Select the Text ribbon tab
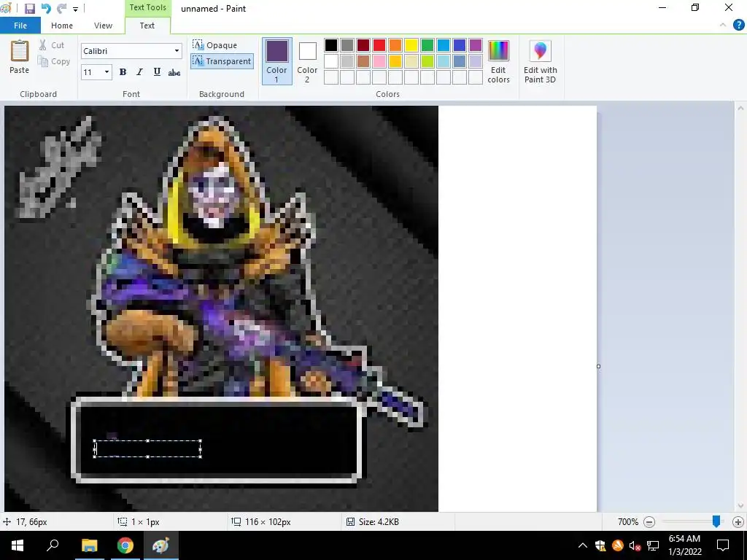Image resolution: width=747 pixels, height=560 pixels. point(147,26)
